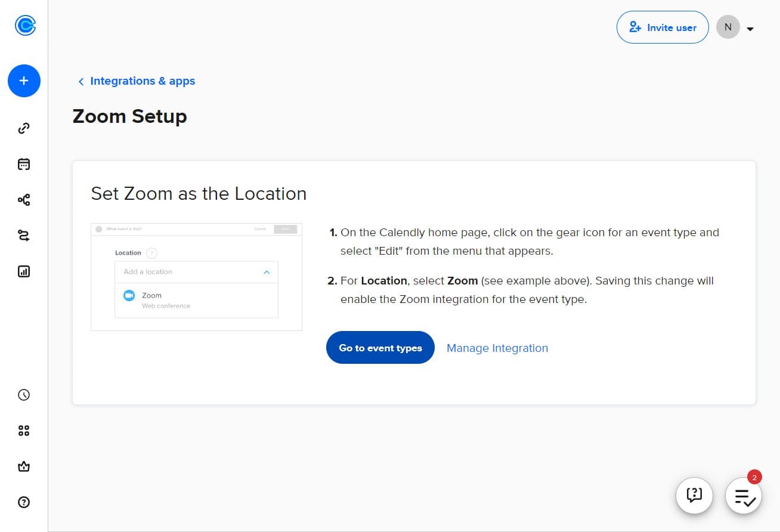This screenshot has width=780, height=532.
Task: Collapse the Add a location dropdown
Action: coord(267,271)
